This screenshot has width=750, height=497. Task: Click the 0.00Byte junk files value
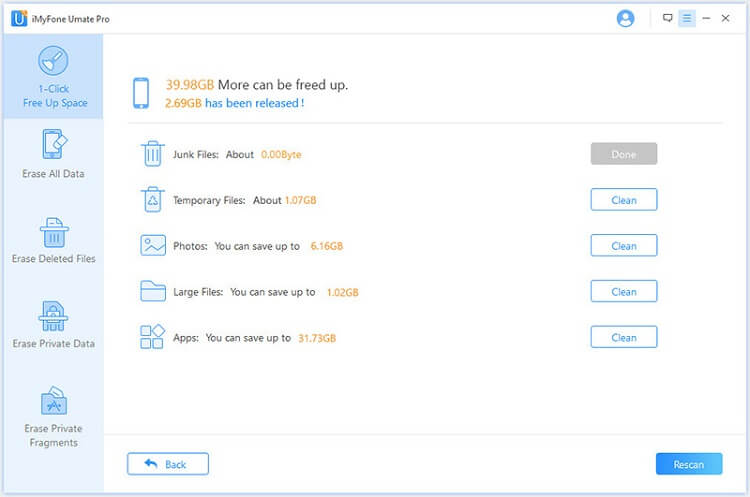[x=281, y=155]
